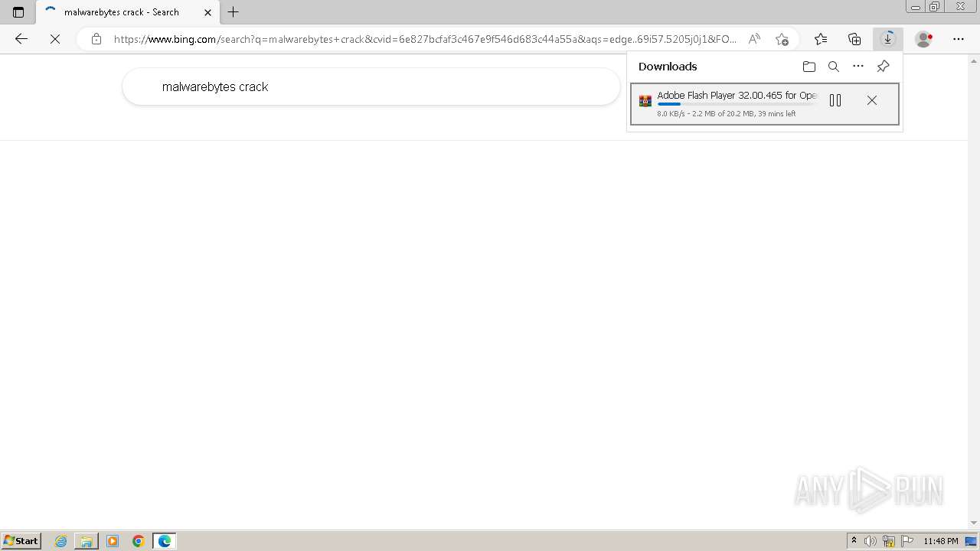The height and width of the screenshot is (551, 980).
Task: Show desktop button in taskbar corner
Action: 972,541
